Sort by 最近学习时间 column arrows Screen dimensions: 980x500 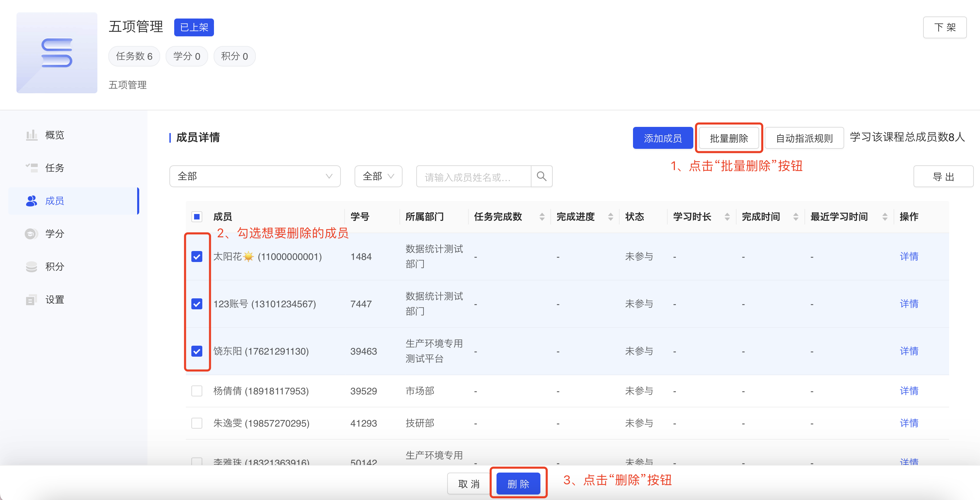885,217
